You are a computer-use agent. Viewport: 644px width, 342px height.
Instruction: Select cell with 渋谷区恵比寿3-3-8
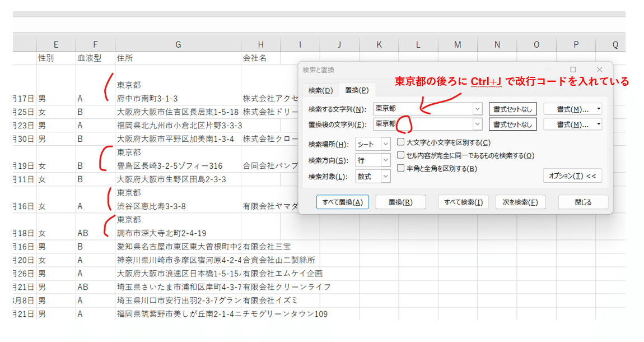click(x=178, y=200)
